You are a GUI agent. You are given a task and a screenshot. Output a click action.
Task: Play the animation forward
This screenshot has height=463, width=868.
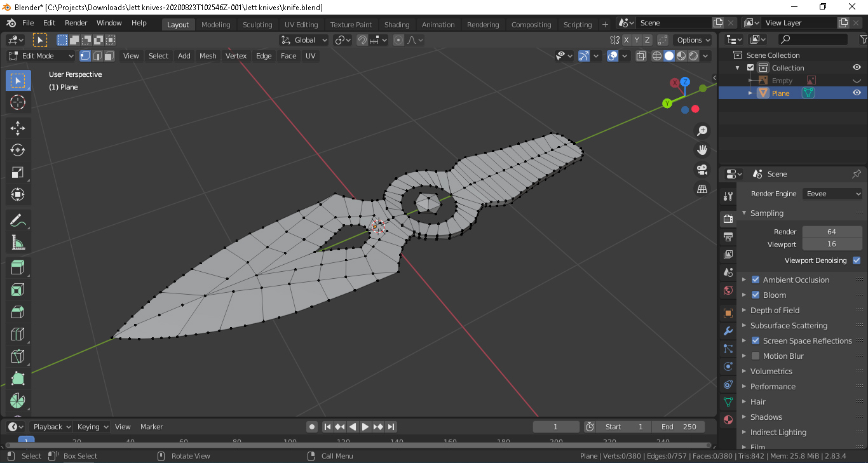pyautogui.click(x=365, y=427)
